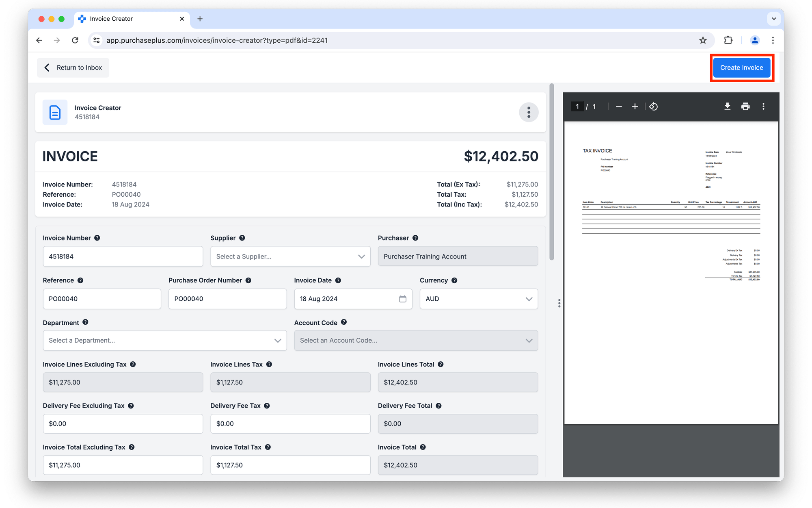Zoom in on the PDF preview
The height and width of the screenshot is (508, 812).
coord(635,106)
